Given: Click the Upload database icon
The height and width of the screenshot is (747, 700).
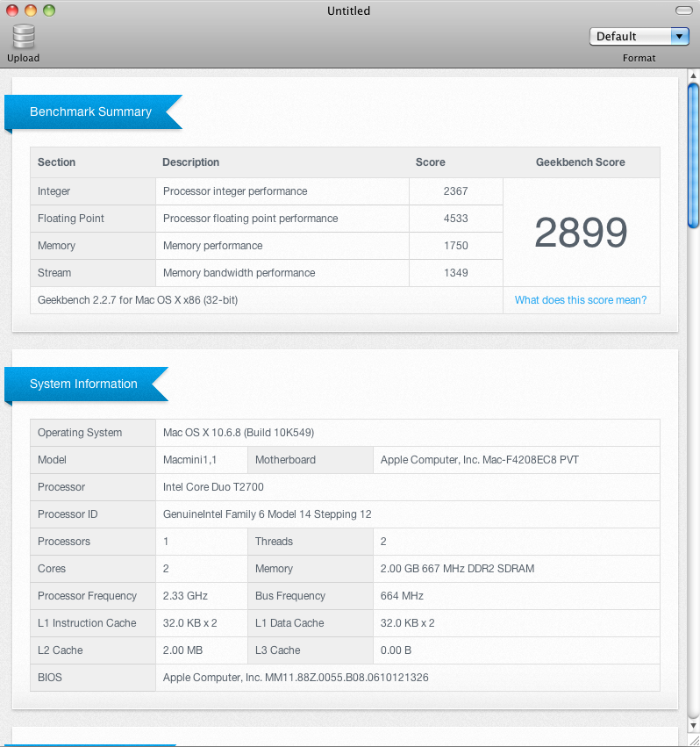Looking at the screenshot, I should click(x=24, y=37).
